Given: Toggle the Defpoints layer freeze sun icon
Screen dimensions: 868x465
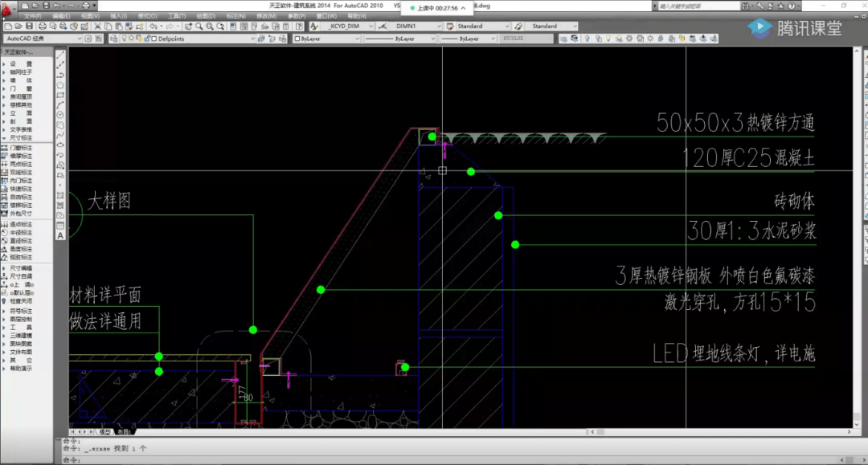Looking at the screenshot, I should point(132,39).
